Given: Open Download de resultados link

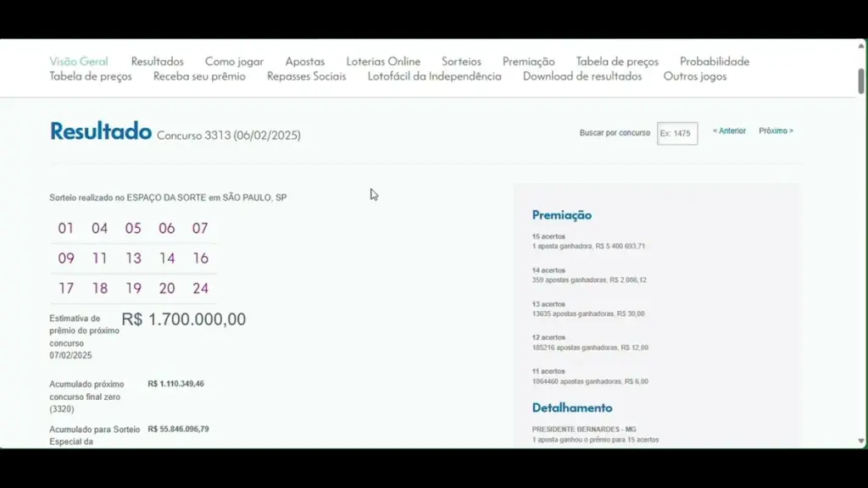Looking at the screenshot, I should tap(582, 76).
